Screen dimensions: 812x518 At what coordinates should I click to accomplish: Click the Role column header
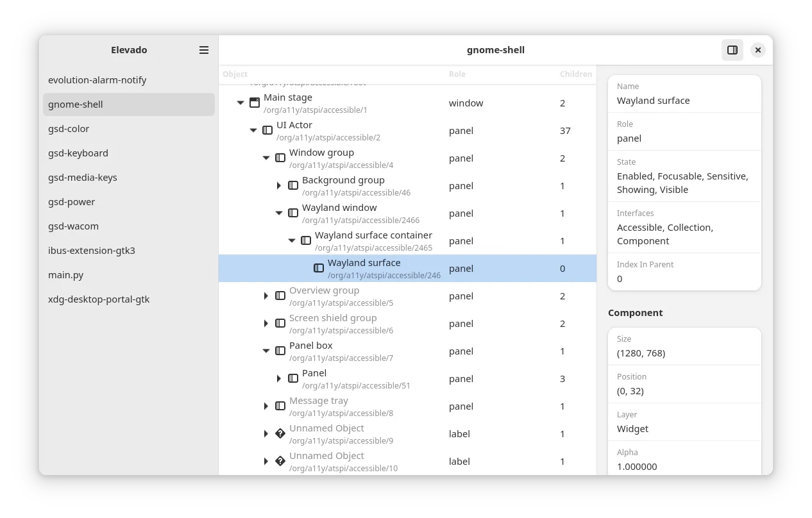(x=457, y=74)
